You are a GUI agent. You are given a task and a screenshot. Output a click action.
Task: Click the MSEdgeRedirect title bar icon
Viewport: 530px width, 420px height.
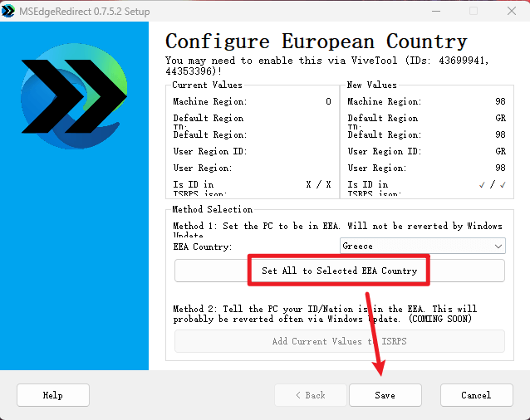[9, 10]
